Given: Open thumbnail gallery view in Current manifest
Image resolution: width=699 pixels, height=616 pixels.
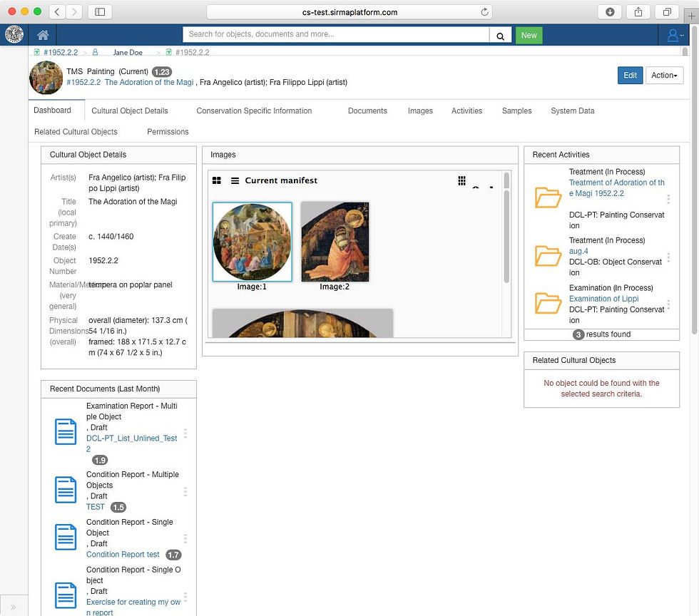Looking at the screenshot, I should pyautogui.click(x=462, y=180).
